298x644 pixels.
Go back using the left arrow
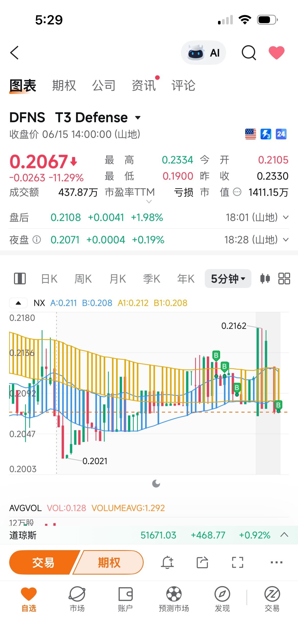click(15, 53)
